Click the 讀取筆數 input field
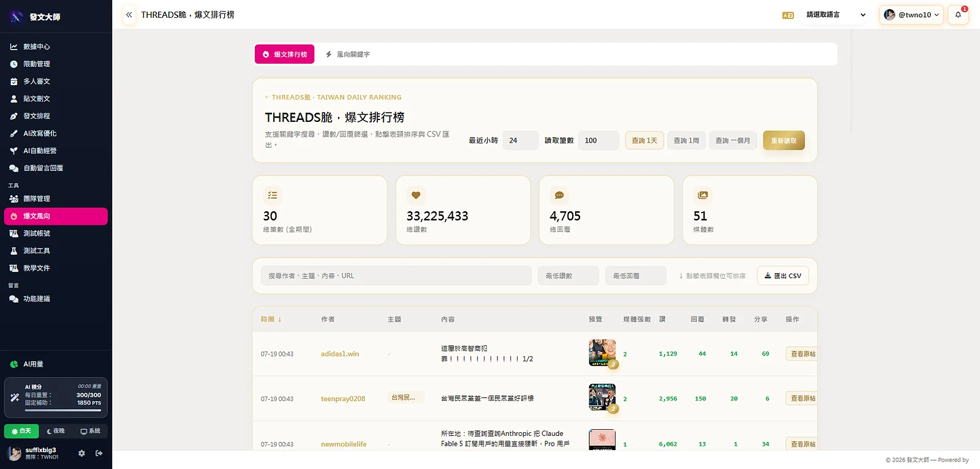The image size is (980, 469). tap(598, 140)
